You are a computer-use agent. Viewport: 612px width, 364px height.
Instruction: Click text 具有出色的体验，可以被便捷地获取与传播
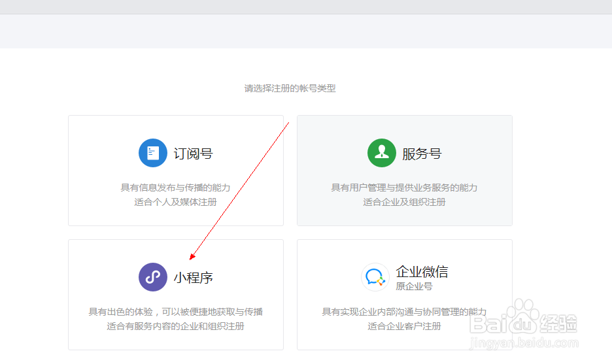tap(176, 312)
